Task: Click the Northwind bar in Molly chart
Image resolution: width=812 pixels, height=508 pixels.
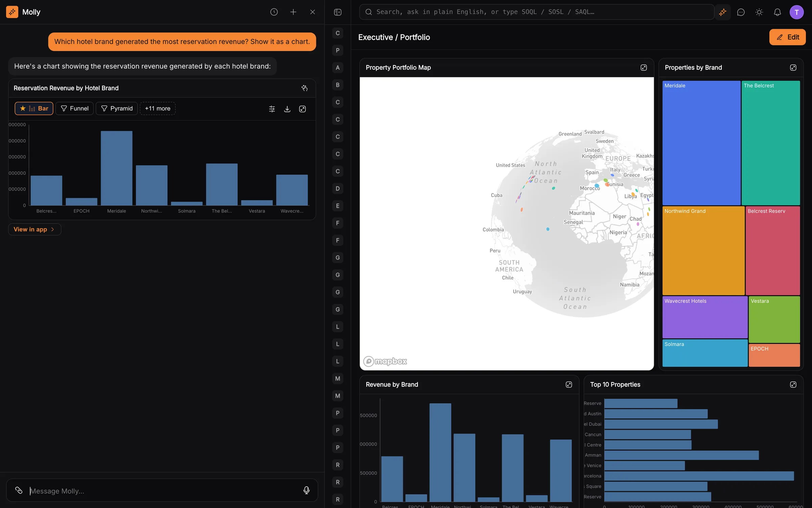Action: pos(152,185)
